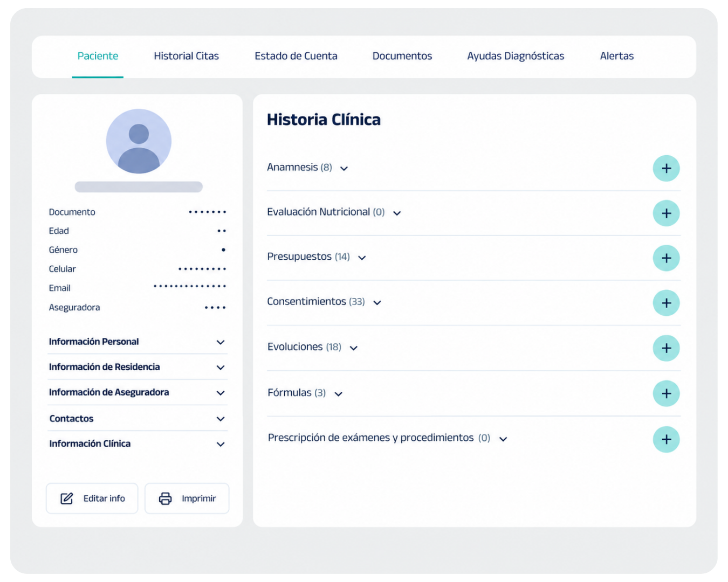Click the patient avatar picture
The height and width of the screenshot is (582, 728).
pos(139,141)
